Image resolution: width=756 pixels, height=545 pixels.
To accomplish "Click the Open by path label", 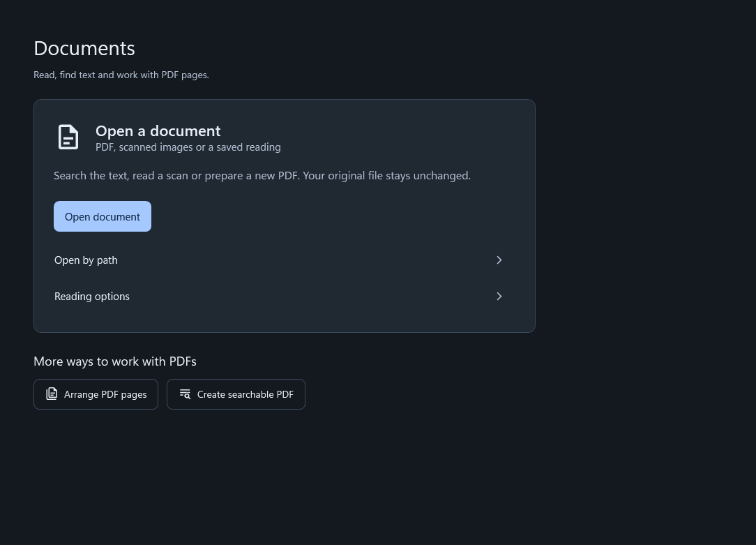I will click(86, 260).
